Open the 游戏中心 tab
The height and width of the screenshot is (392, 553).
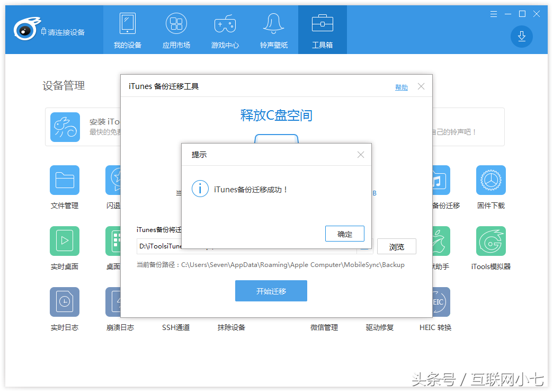[x=225, y=30]
